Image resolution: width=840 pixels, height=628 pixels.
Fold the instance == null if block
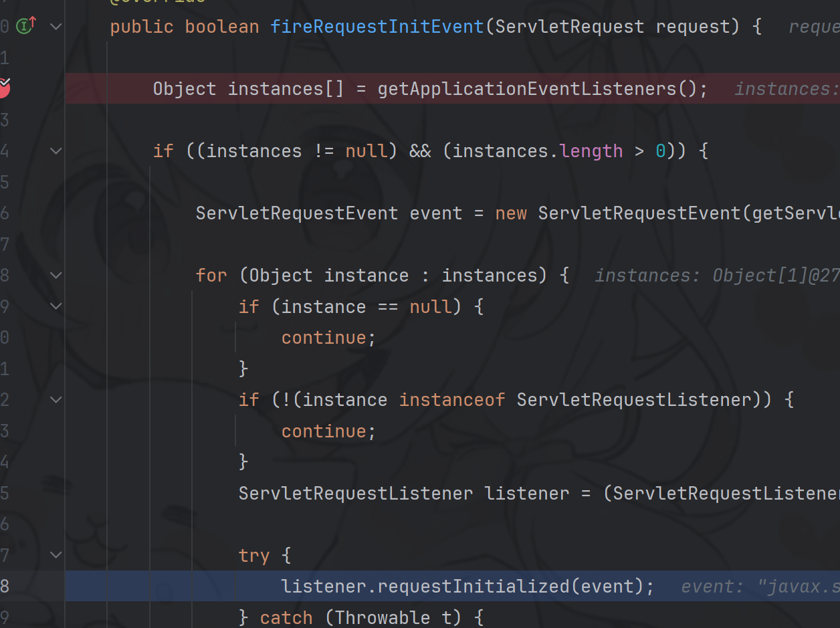tap(56, 306)
